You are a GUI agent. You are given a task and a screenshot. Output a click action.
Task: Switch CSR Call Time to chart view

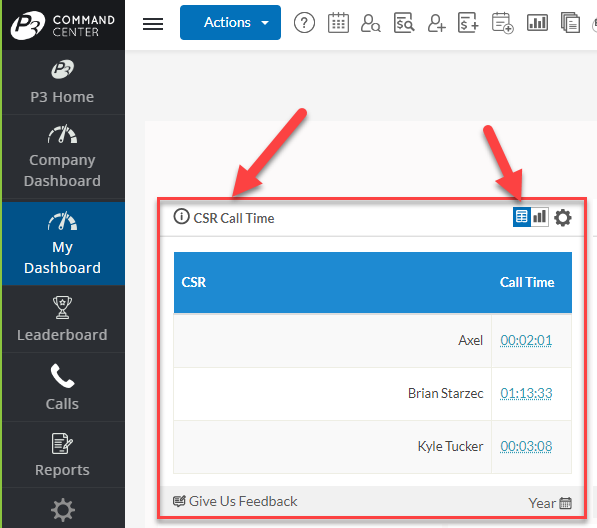(540, 217)
